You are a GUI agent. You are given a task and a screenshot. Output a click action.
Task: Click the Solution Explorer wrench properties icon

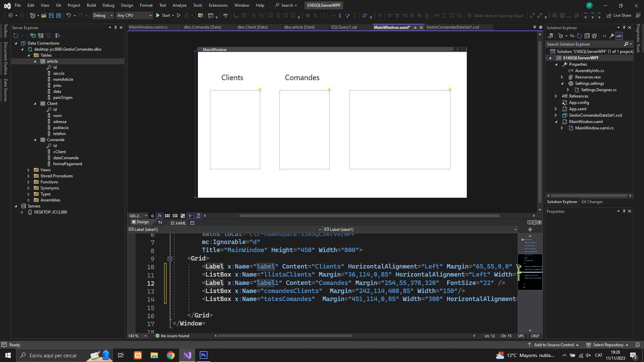click(x=611, y=36)
